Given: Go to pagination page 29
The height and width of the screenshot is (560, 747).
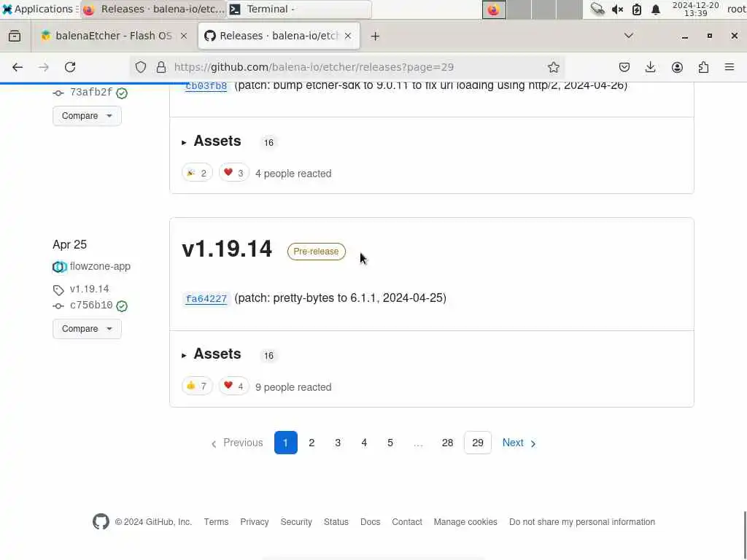Looking at the screenshot, I should click(477, 443).
